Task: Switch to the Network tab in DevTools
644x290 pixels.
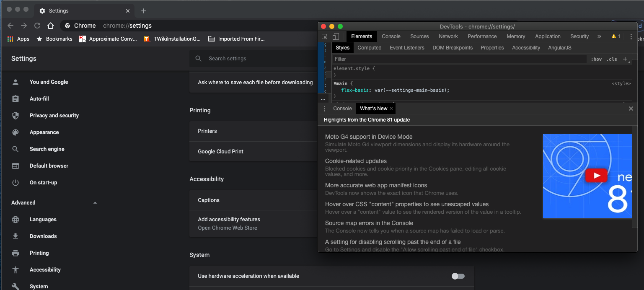Action: (x=448, y=36)
